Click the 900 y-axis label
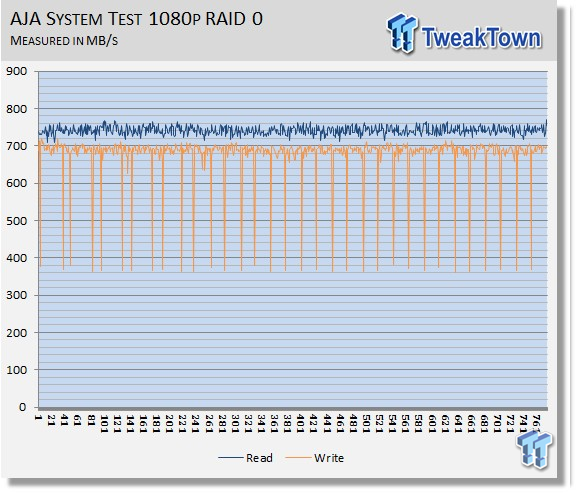 (x=17, y=71)
